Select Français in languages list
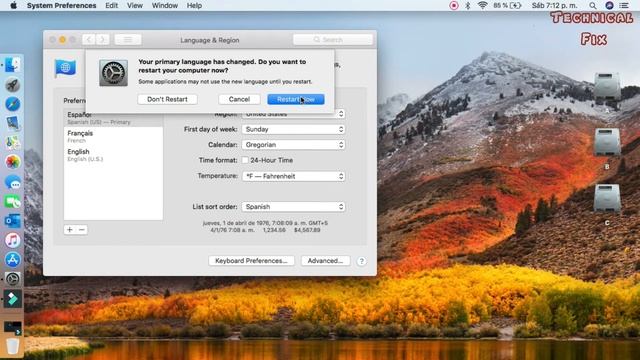The width and height of the screenshot is (640, 360). [x=113, y=136]
